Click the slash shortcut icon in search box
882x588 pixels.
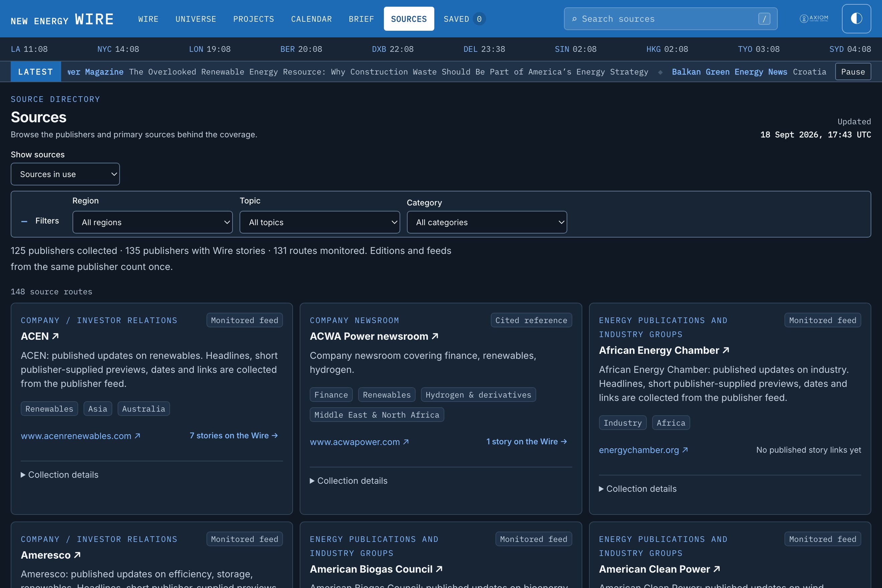click(764, 19)
